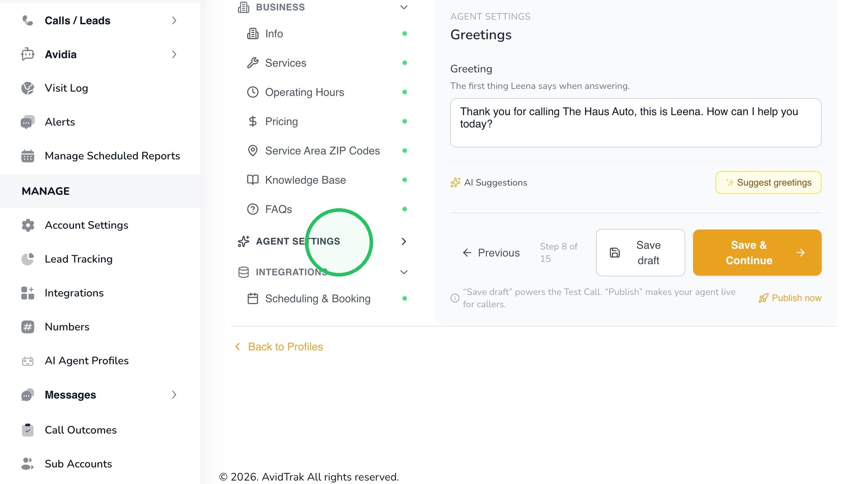Image resolution: width=868 pixels, height=484 pixels.
Task: Open Lead Tracking in sidebar
Action: click(x=79, y=259)
